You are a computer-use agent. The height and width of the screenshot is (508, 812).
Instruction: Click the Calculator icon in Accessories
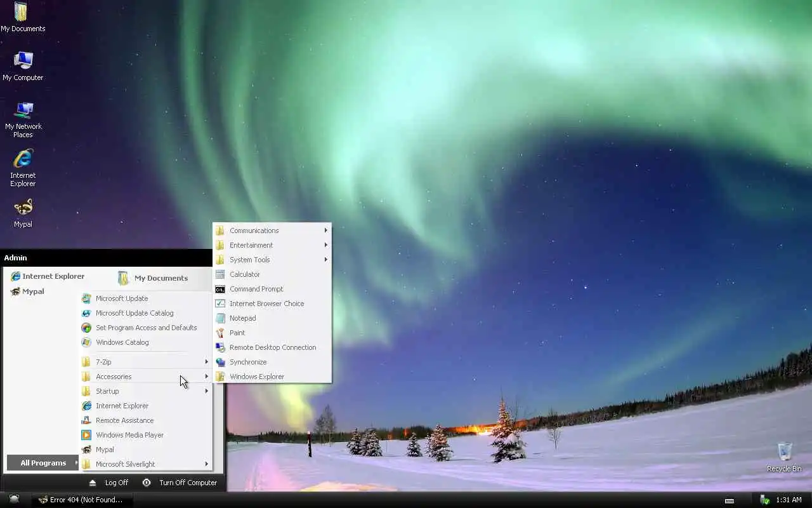click(x=220, y=274)
